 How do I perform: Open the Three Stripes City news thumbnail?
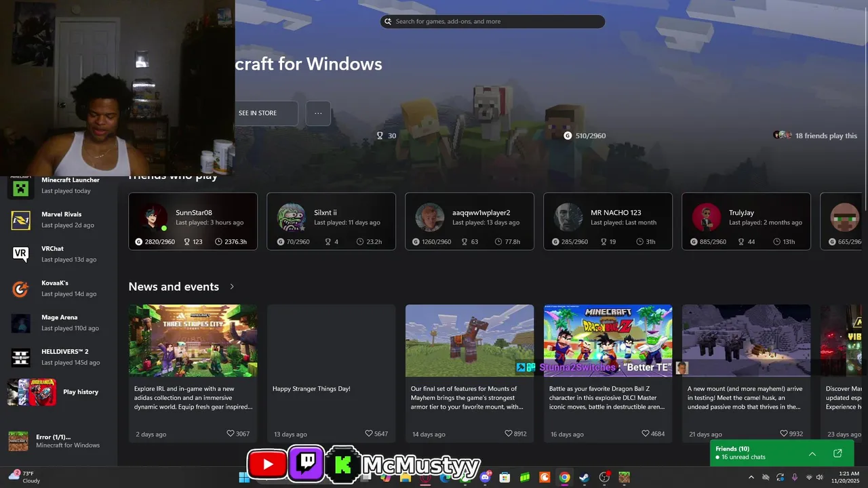tap(193, 340)
